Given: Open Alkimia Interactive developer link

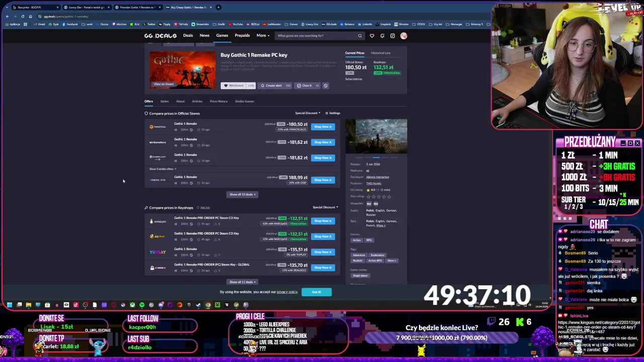Looking at the screenshot, I should click(377, 177).
